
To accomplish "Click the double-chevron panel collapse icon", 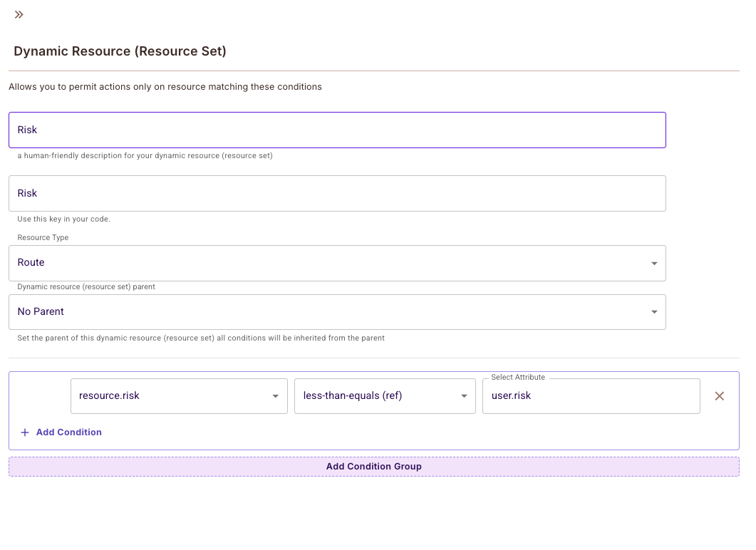I will [x=19, y=14].
